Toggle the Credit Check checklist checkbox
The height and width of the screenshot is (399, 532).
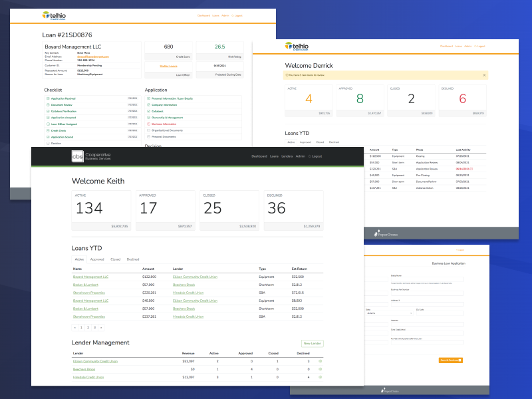[48, 130]
